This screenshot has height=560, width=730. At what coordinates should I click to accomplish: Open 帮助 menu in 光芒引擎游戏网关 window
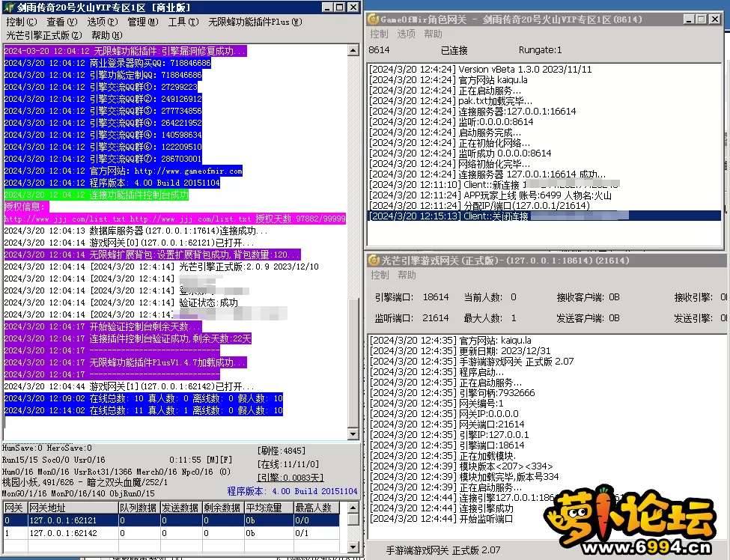(407, 275)
